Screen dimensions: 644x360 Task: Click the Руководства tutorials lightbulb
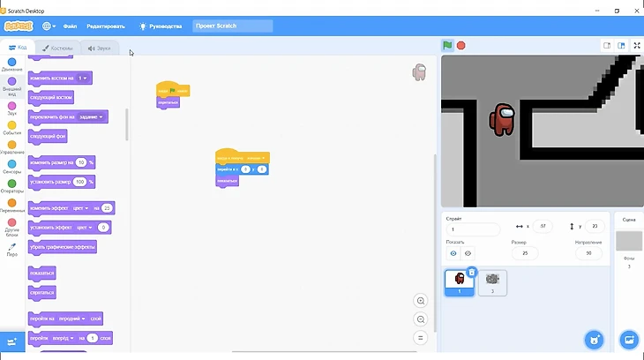click(x=161, y=26)
